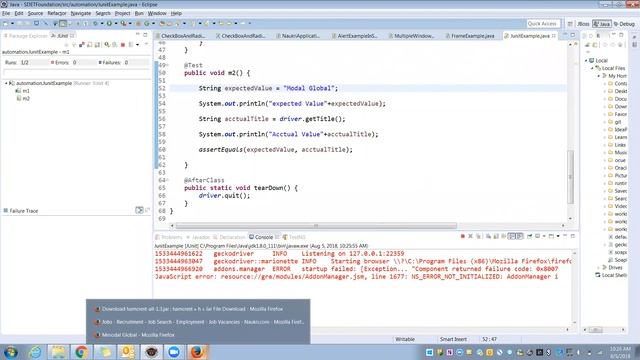Click the editor vertical scrollbar thumb
Viewport: 640px width, 360px height.
[571, 177]
